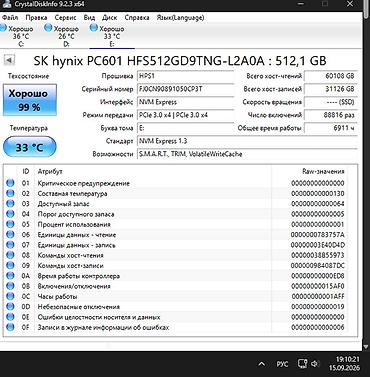Click the Атрибут column header
370x377 pixels.
pyautogui.click(x=50, y=171)
